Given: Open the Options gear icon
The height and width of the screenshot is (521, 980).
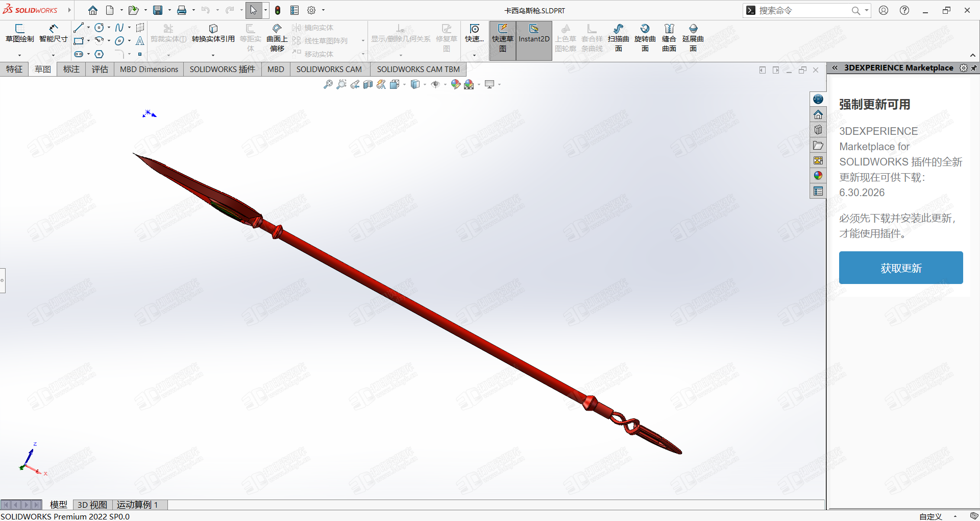Looking at the screenshot, I should [311, 10].
